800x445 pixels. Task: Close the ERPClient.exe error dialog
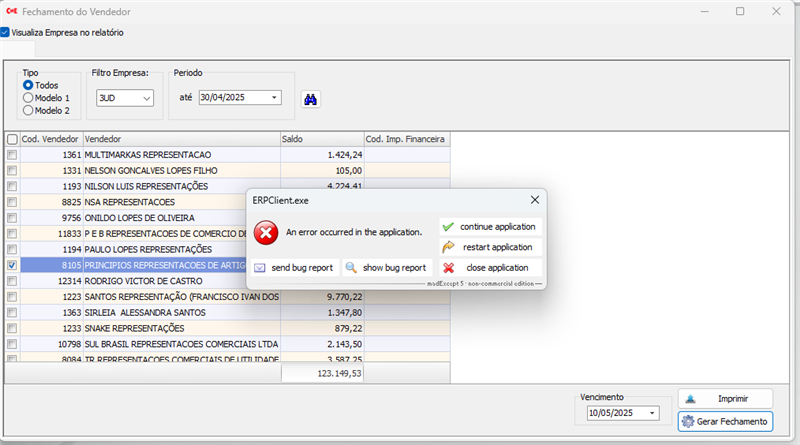(535, 200)
